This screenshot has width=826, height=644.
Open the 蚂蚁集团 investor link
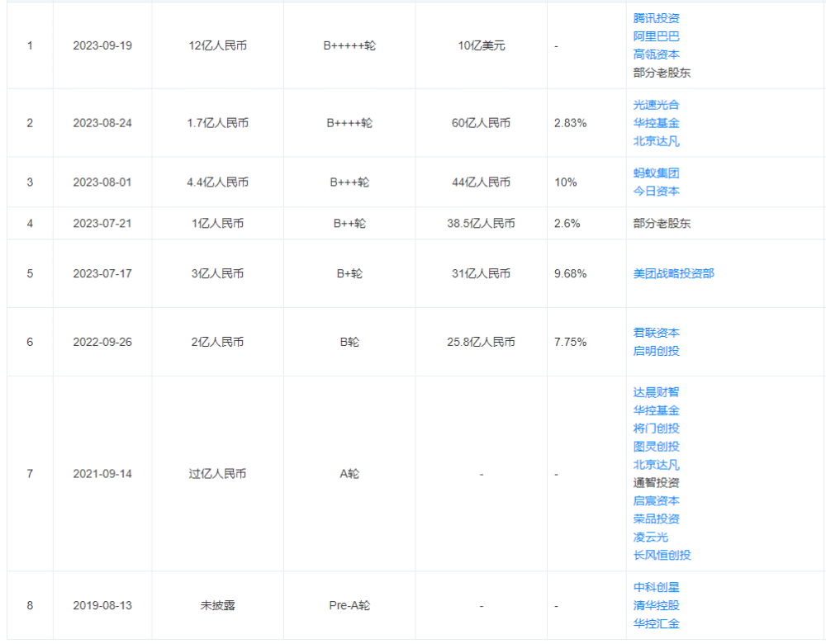click(656, 173)
